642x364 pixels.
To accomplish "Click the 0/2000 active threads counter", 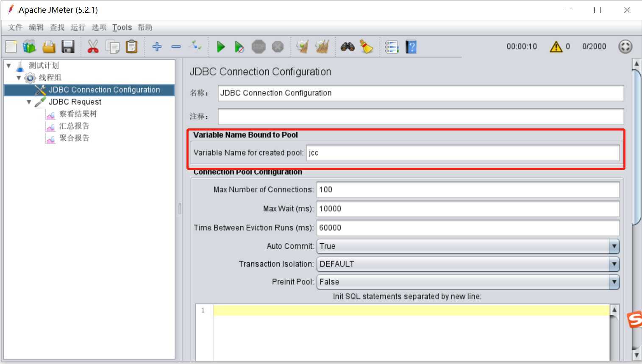I will tap(594, 47).
